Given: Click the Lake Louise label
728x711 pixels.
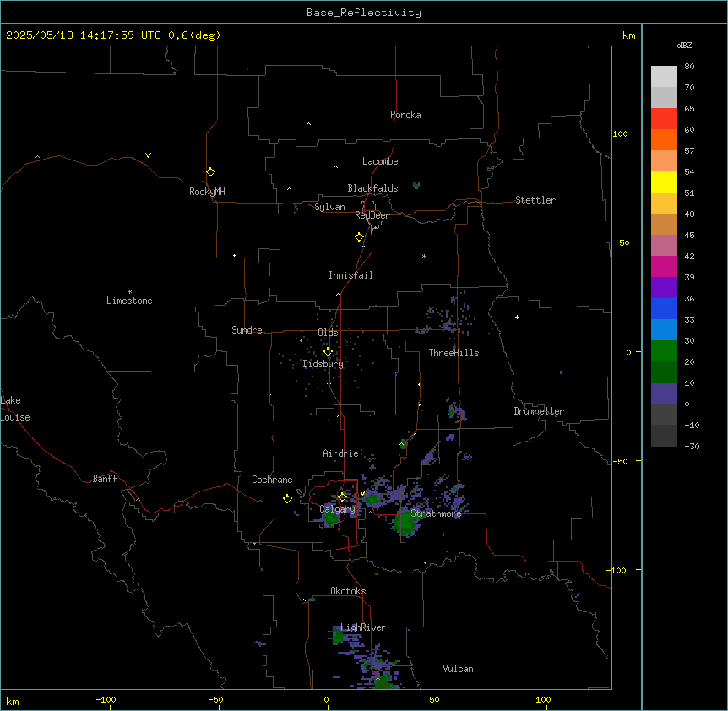Looking at the screenshot, I should pyautogui.click(x=15, y=409).
